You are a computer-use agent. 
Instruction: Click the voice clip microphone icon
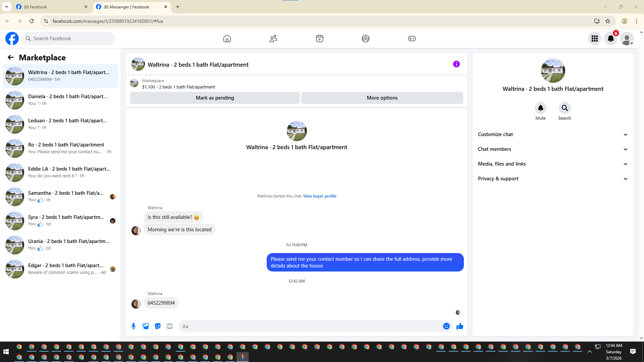(133, 326)
